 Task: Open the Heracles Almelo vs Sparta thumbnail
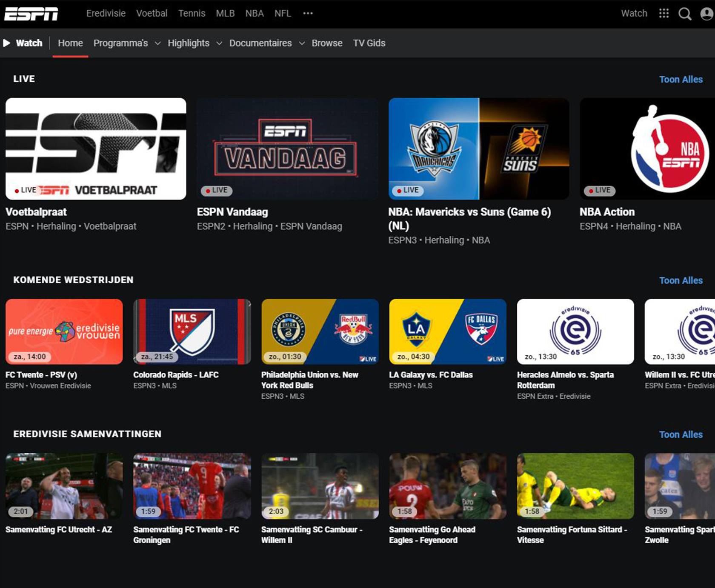click(575, 331)
